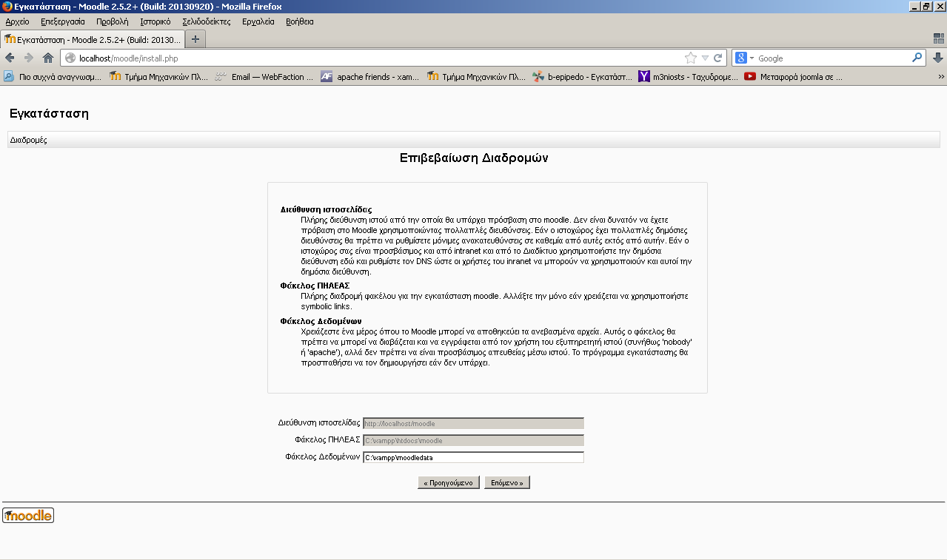This screenshot has width=947, height=560.
Task: Click the Forward navigation arrow
Action: tap(29, 58)
